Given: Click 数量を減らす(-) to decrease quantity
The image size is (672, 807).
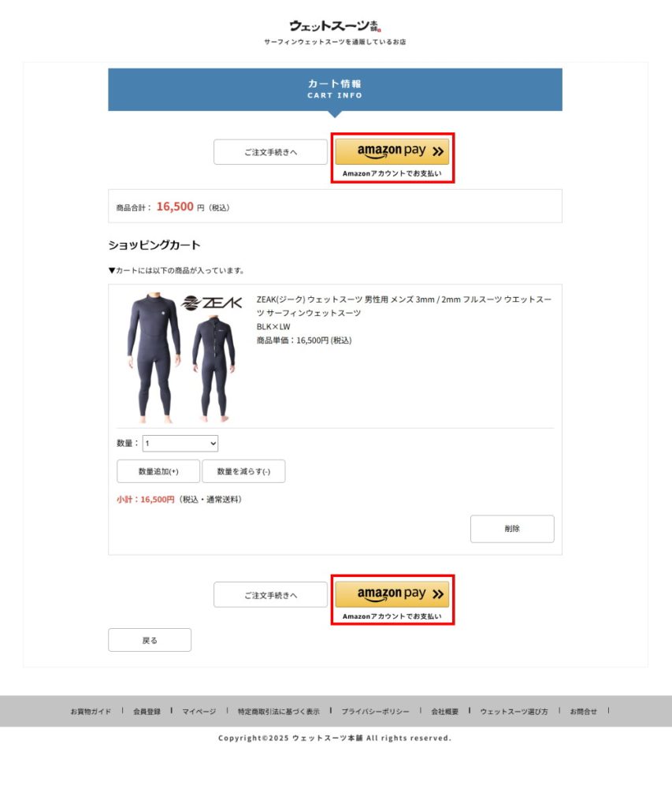Looking at the screenshot, I should [x=243, y=471].
